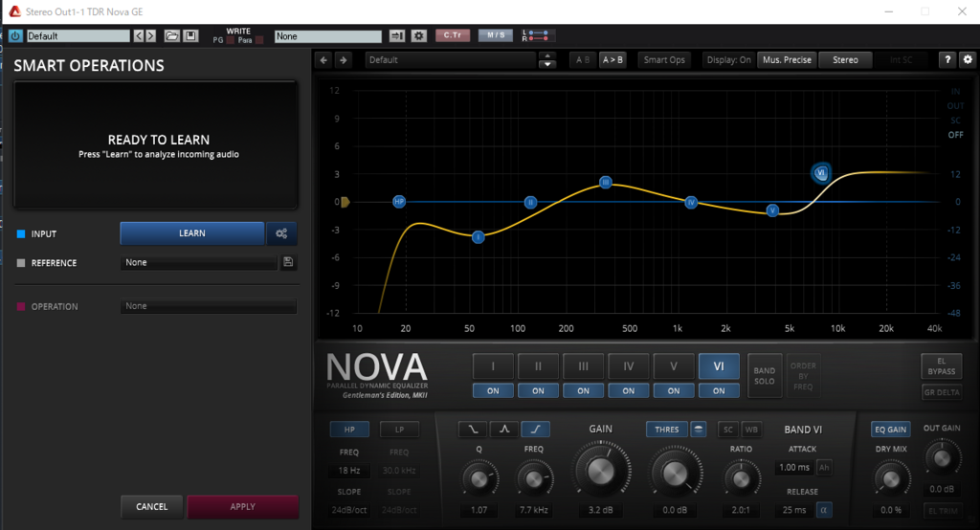Change the HP slope 24dB/oct selector

tap(349, 510)
